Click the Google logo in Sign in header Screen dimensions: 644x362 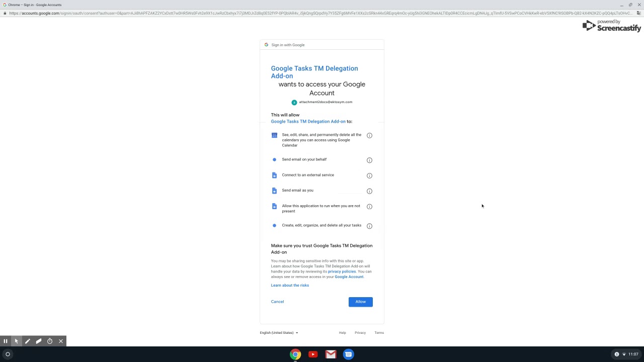(266, 45)
